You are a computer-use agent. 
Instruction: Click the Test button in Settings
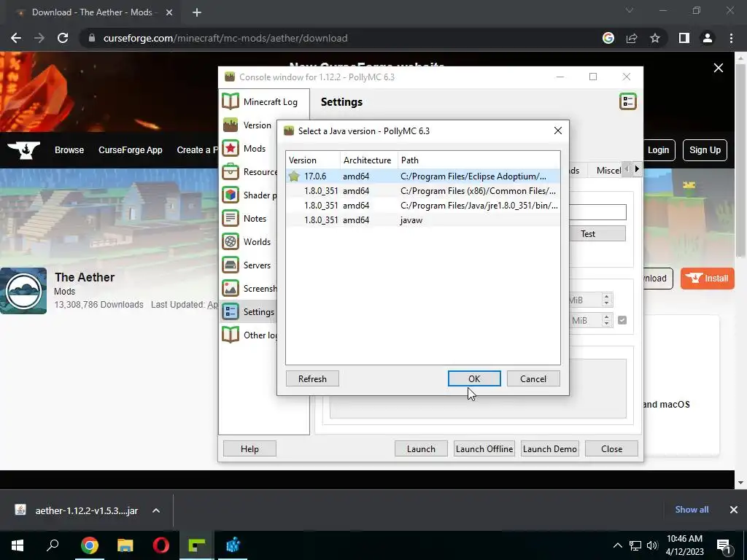tap(597, 234)
